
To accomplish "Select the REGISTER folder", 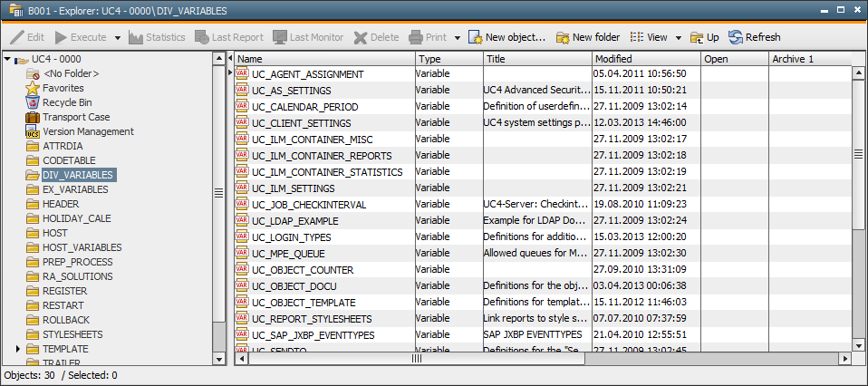I will [x=56, y=291].
